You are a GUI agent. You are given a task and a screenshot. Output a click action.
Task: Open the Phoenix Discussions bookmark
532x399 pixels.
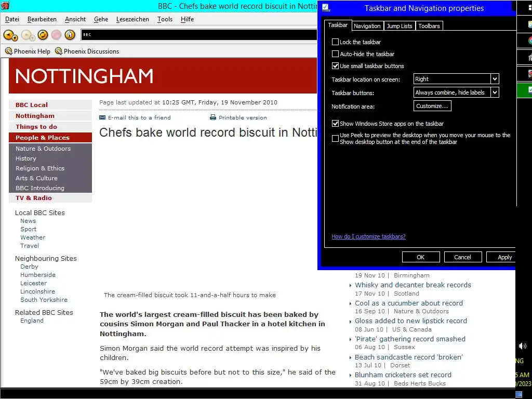[87, 51]
